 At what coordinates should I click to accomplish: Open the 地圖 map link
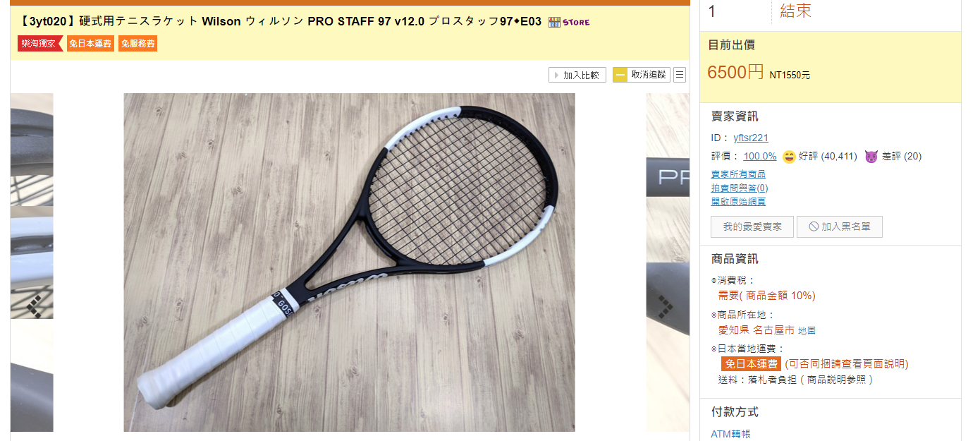pos(807,330)
